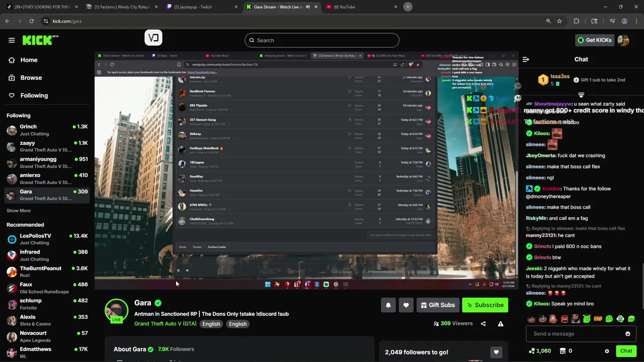Open Grand Theft Auto V category link
644x362 pixels.
click(x=165, y=324)
